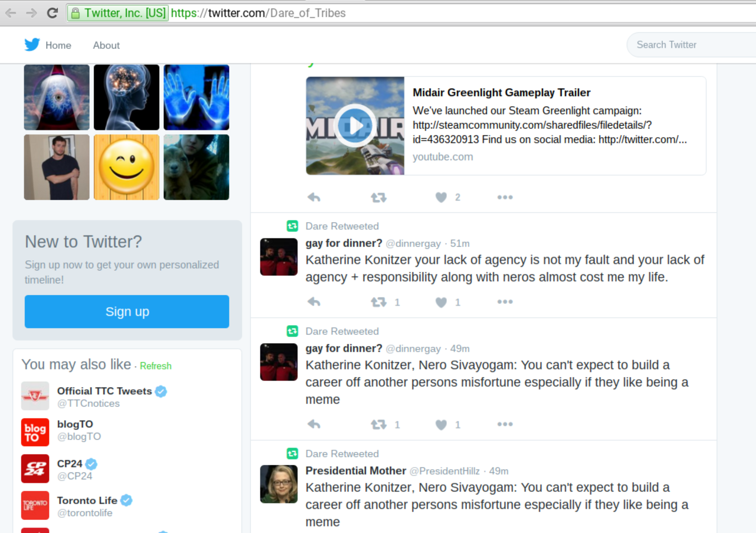Open the CP24 account suggestion
This screenshot has height=533, width=756.
(70, 463)
